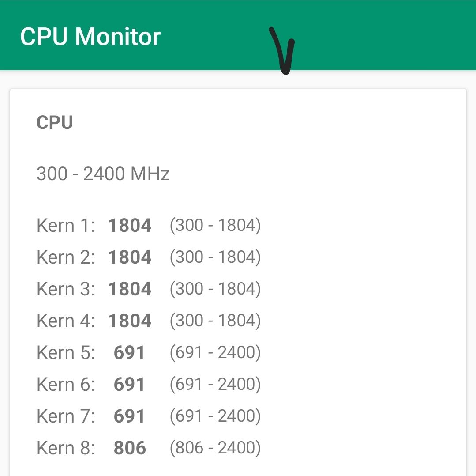The image size is (476, 476).
Task: Tap the Kern 7 label
Action: click(x=66, y=416)
